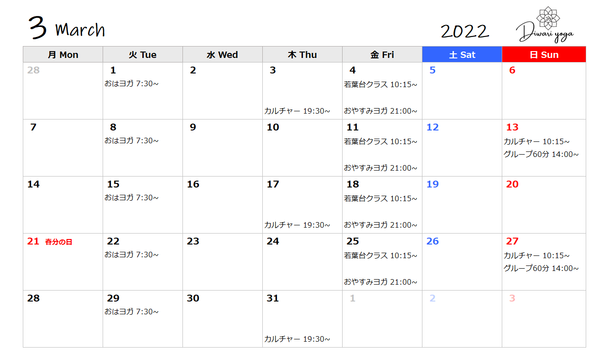Click greyed-out April 3 date

[512, 298]
